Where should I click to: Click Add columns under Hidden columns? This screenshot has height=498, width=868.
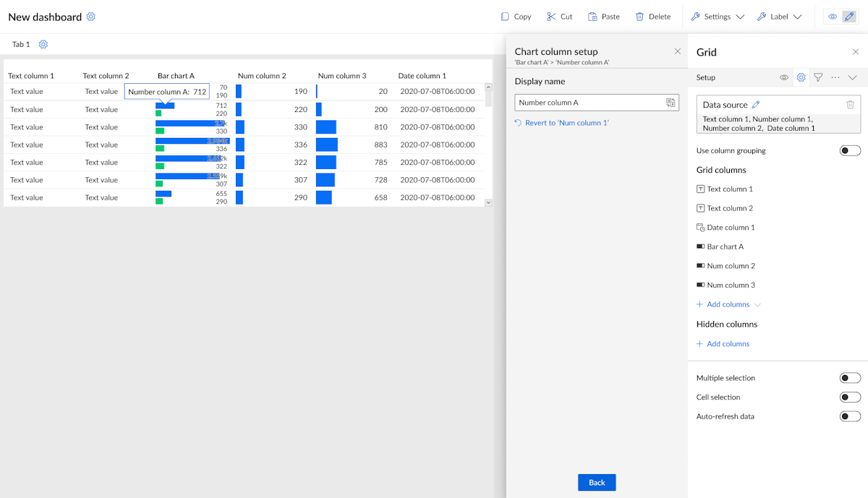723,344
